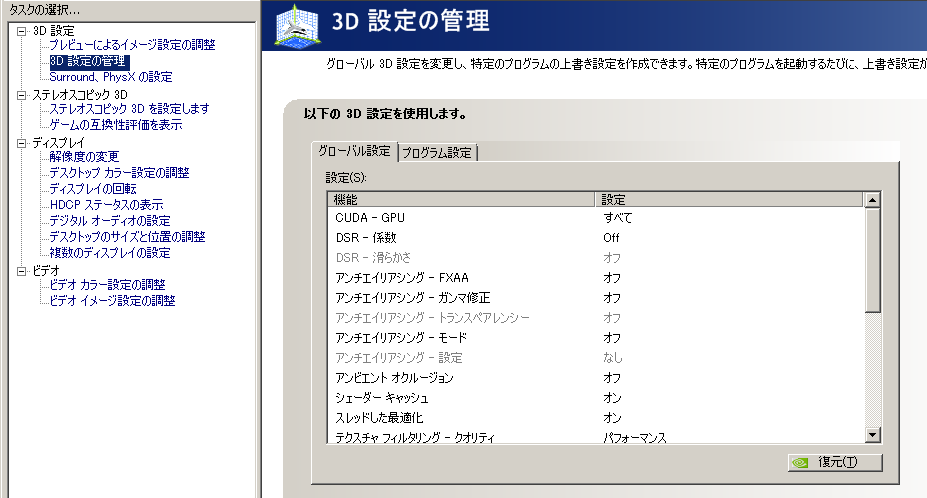Select the DSR - 係数 row

click(595, 238)
